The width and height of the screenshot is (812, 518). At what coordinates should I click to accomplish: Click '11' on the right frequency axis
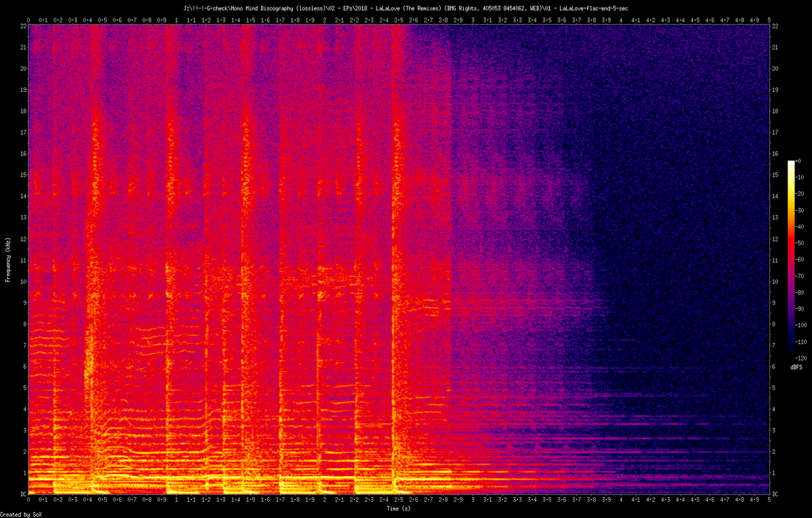coord(775,260)
